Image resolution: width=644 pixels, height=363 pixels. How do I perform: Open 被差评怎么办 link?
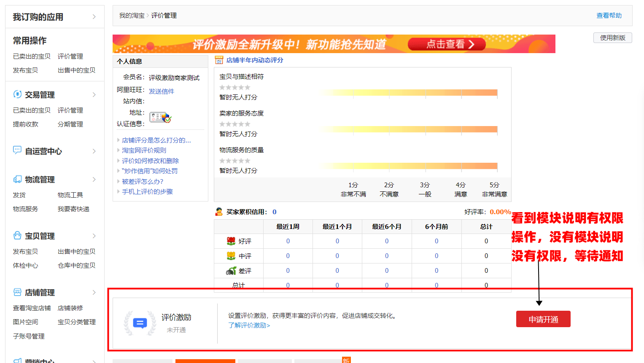(x=143, y=181)
